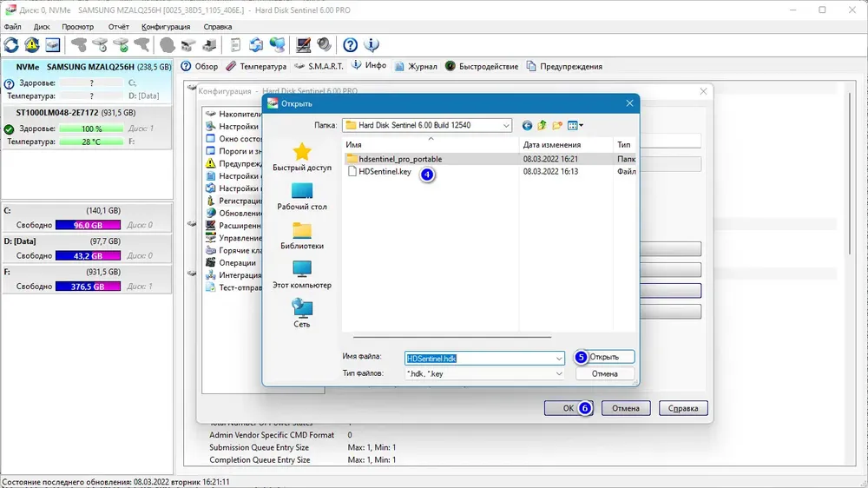Click the Справка button in Configuration window
Screen dimensions: 868x488
[x=683, y=408]
